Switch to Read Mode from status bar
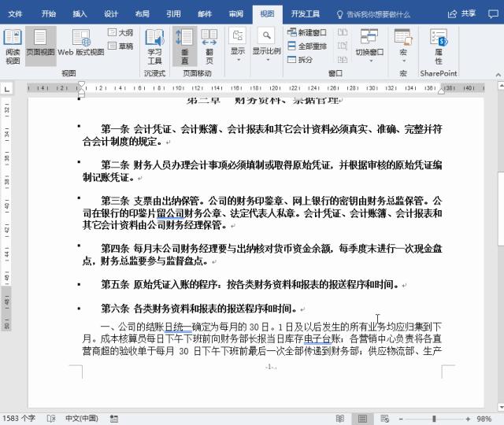This screenshot has height=425, width=504. tap(339, 419)
